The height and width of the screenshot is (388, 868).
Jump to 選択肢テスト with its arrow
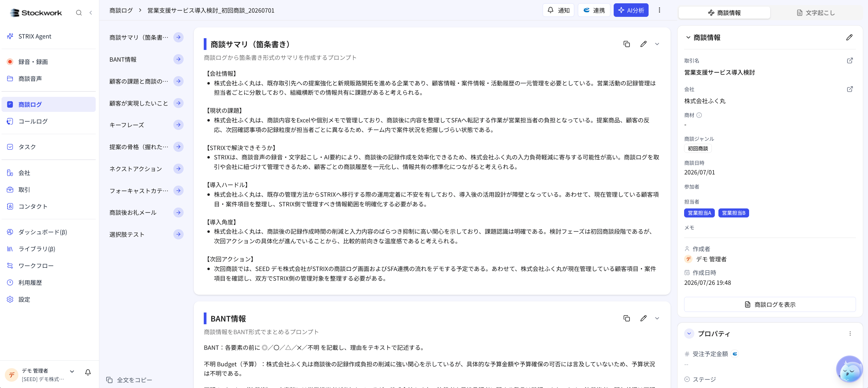coord(178,234)
